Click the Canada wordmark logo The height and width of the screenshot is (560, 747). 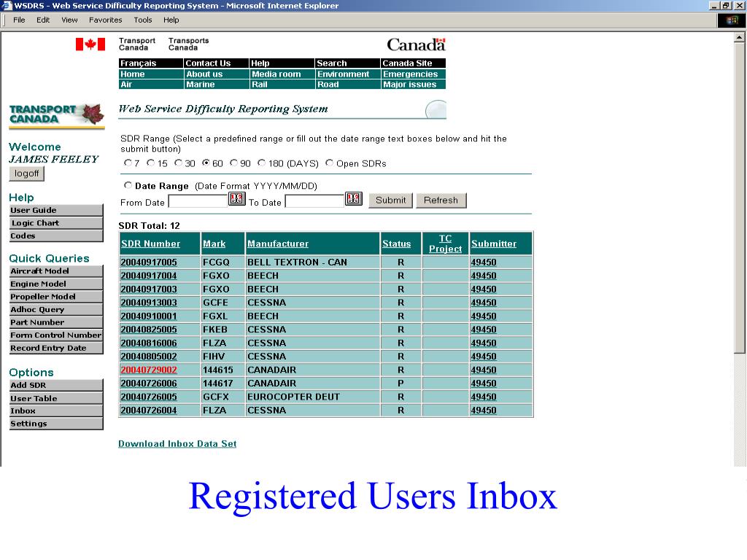pos(416,44)
